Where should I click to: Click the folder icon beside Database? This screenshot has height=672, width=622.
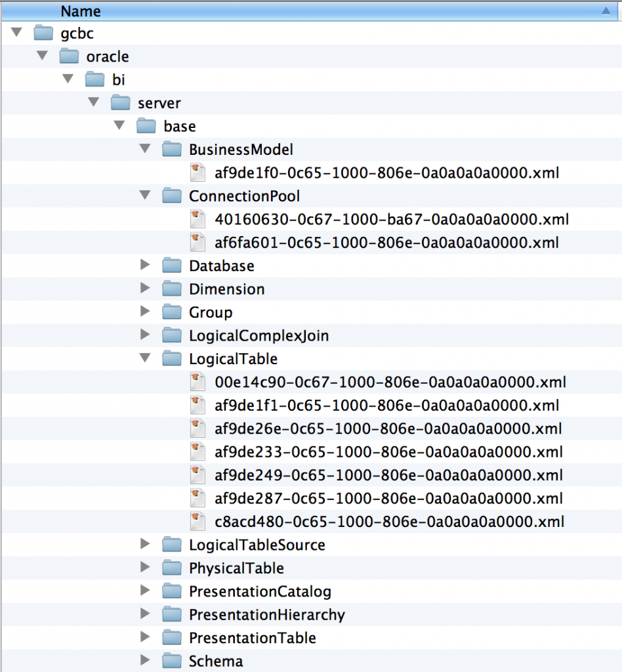pyautogui.click(x=171, y=265)
